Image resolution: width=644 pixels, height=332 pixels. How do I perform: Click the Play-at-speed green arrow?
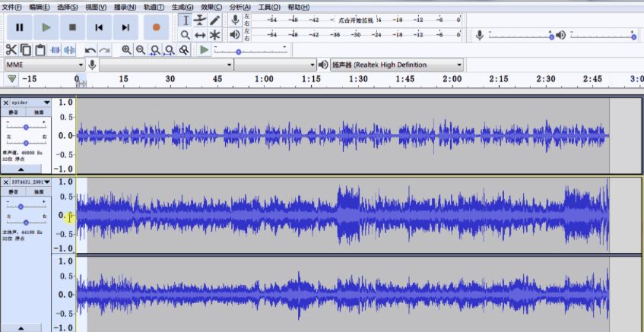click(x=204, y=50)
